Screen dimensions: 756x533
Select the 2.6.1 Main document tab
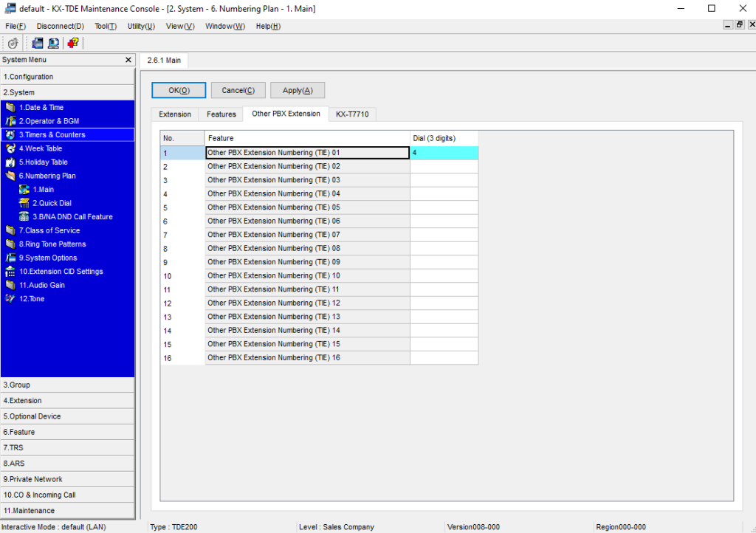click(x=164, y=61)
